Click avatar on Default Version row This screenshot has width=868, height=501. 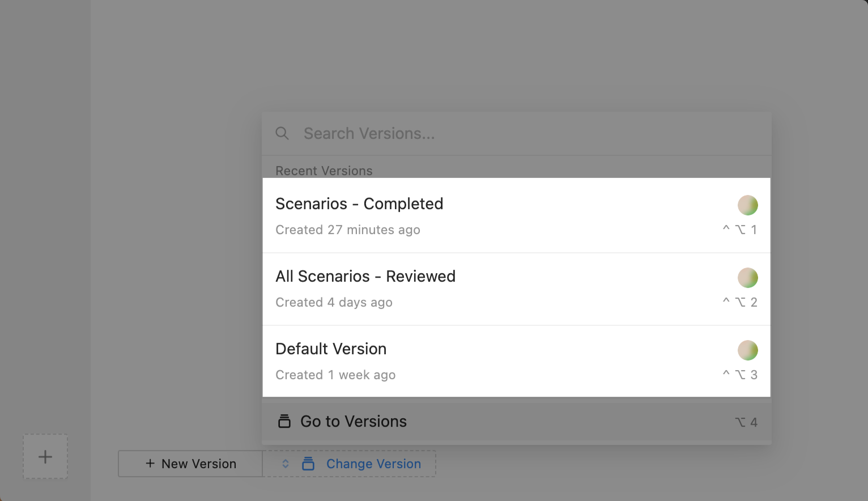747,350
